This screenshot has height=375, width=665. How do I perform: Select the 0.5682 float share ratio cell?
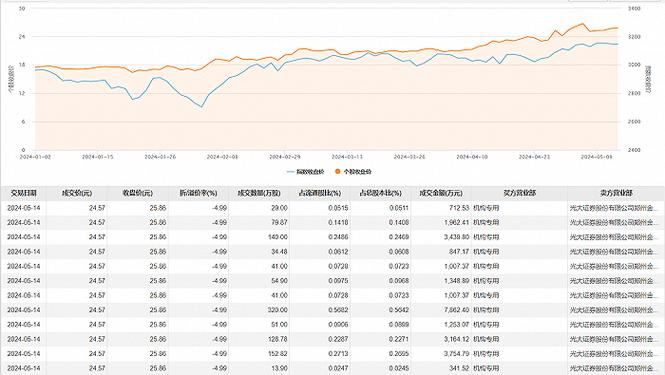tap(338, 310)
